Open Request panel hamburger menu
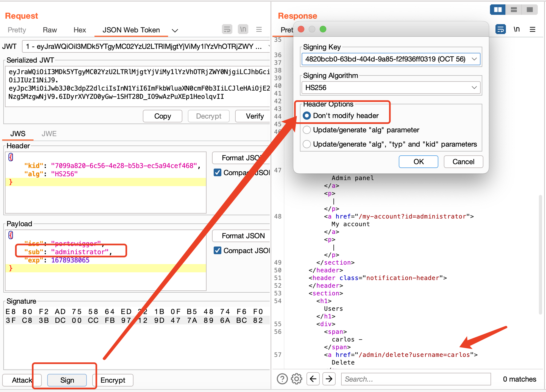Screen dimensions: 546x392 (259, 29)
